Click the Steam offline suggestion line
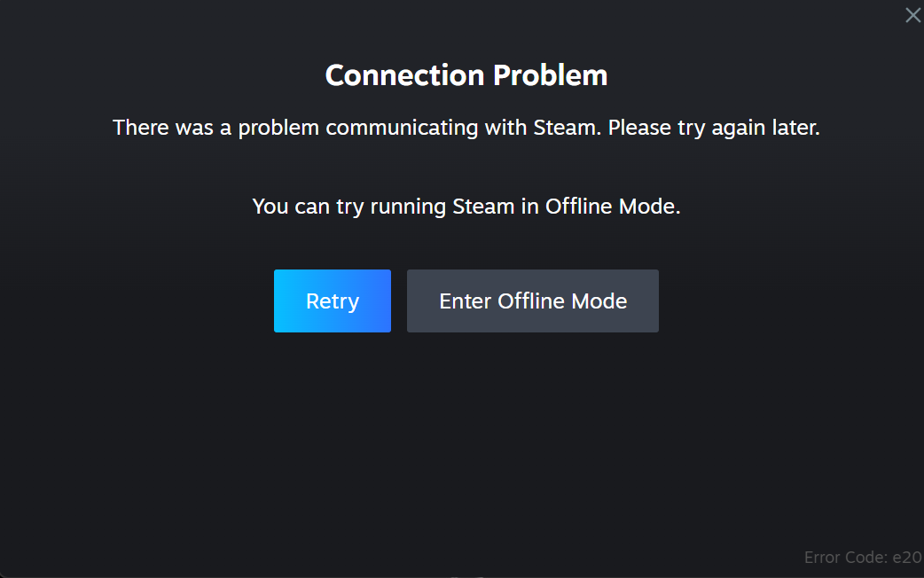Screen dimensions: 924x578 [466, 206]
